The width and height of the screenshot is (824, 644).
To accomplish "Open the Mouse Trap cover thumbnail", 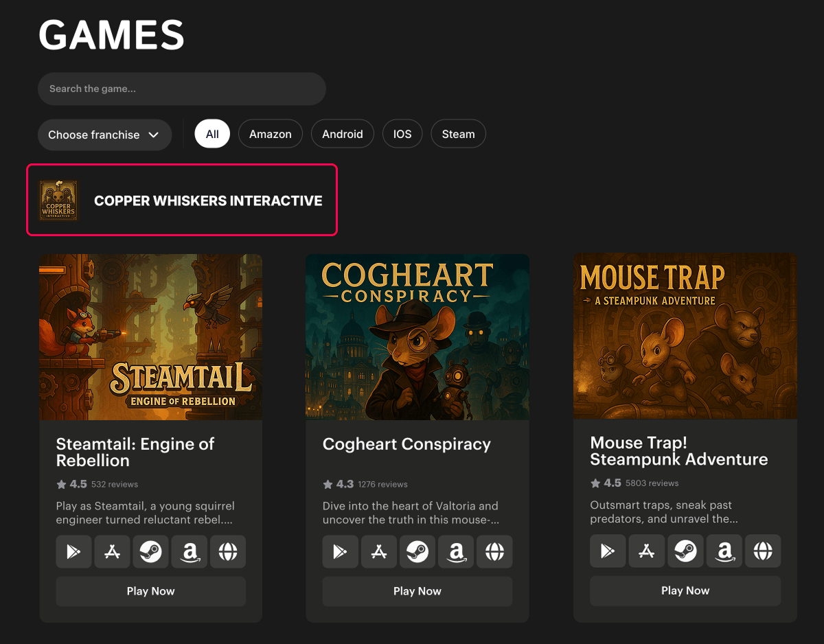I will click(x=685, y=336).
